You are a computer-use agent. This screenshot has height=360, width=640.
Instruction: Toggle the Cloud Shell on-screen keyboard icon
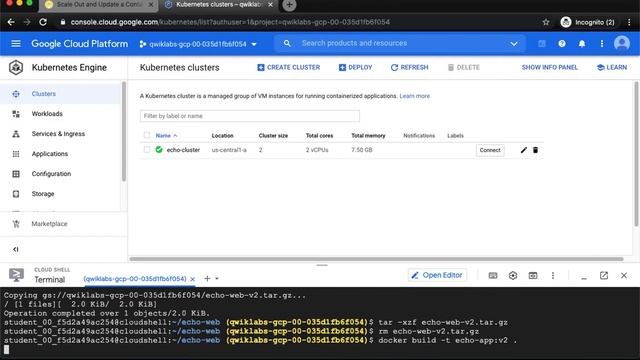493,276
